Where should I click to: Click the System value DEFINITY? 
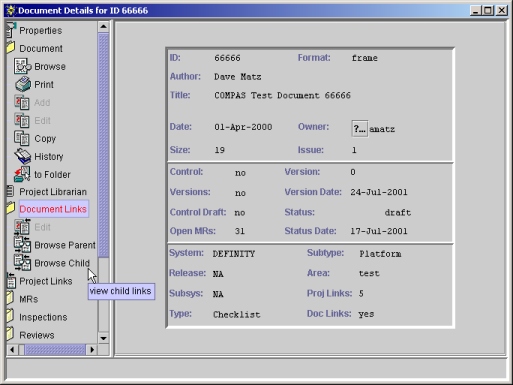tap(234, 254)
